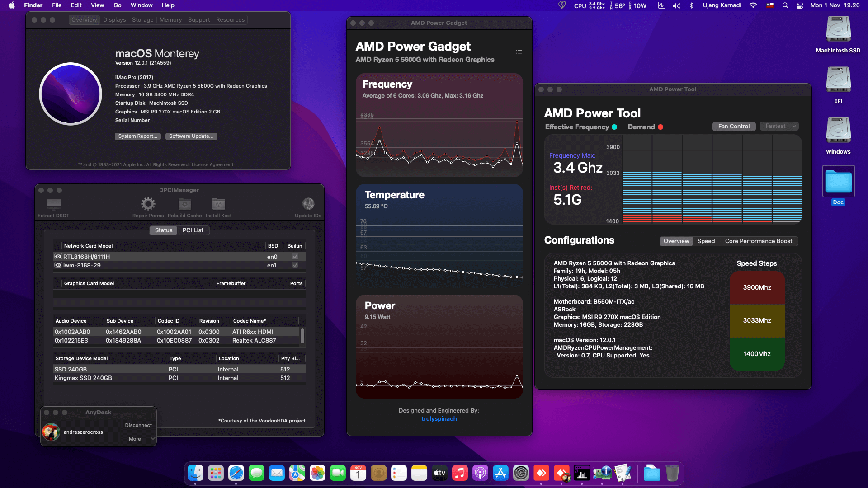868x488 pixels.
Task: Click Ujang Karnadi user in menu bar
Action: pos(722,5)
